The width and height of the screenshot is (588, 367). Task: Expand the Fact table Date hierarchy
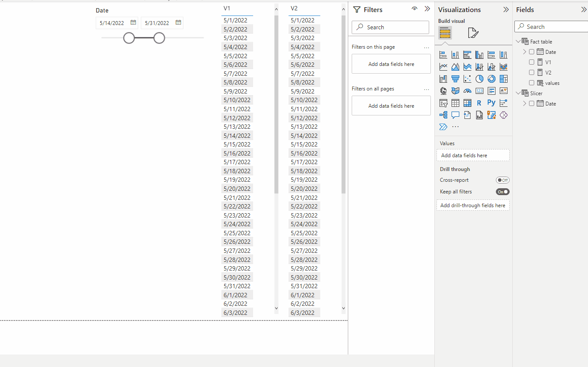525,52
